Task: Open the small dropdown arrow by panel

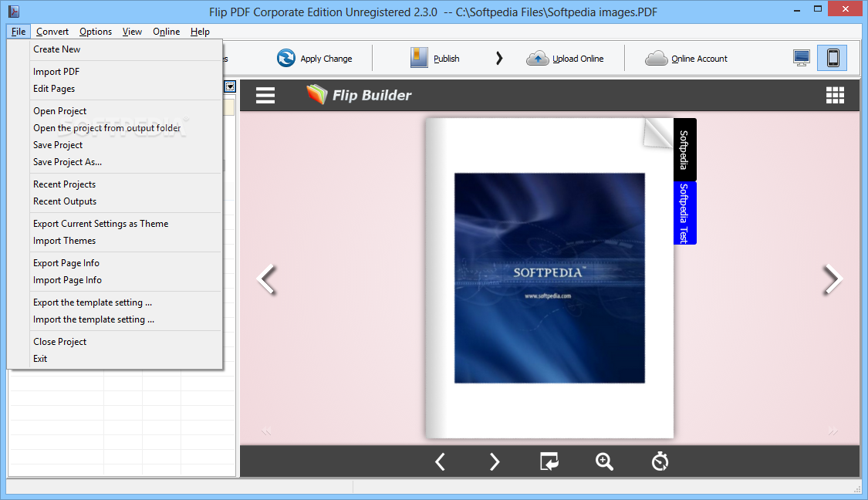Action: point(230,86)
